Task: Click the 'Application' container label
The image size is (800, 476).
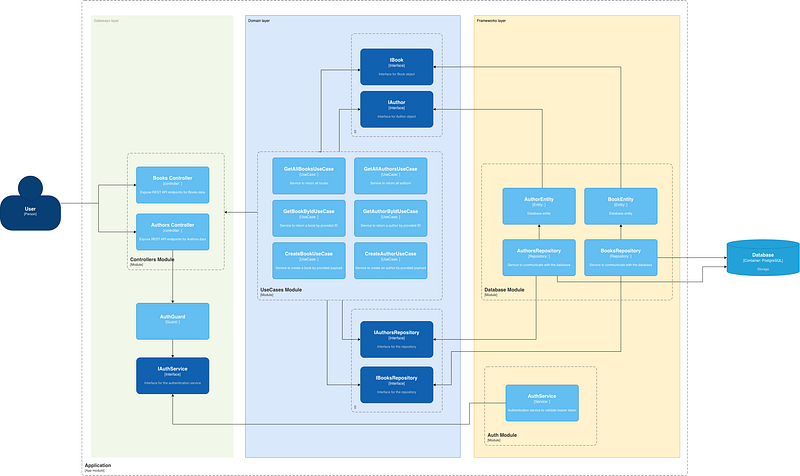Action: coord(98,465)
